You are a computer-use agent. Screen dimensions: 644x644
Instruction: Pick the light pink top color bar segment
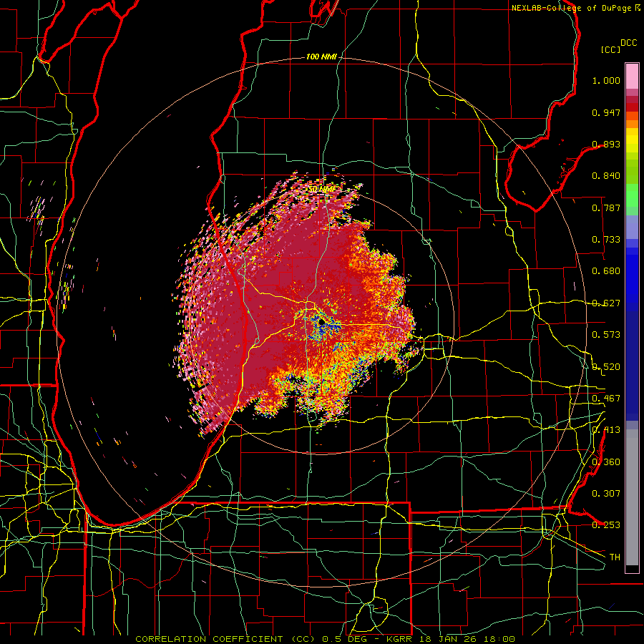(632, 76)
